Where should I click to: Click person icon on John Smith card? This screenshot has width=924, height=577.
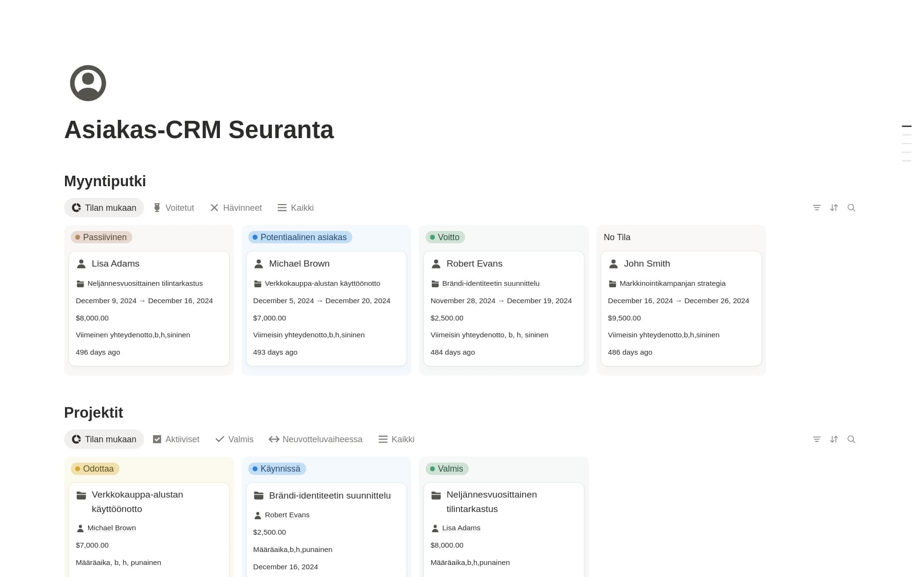click(614, 264)
